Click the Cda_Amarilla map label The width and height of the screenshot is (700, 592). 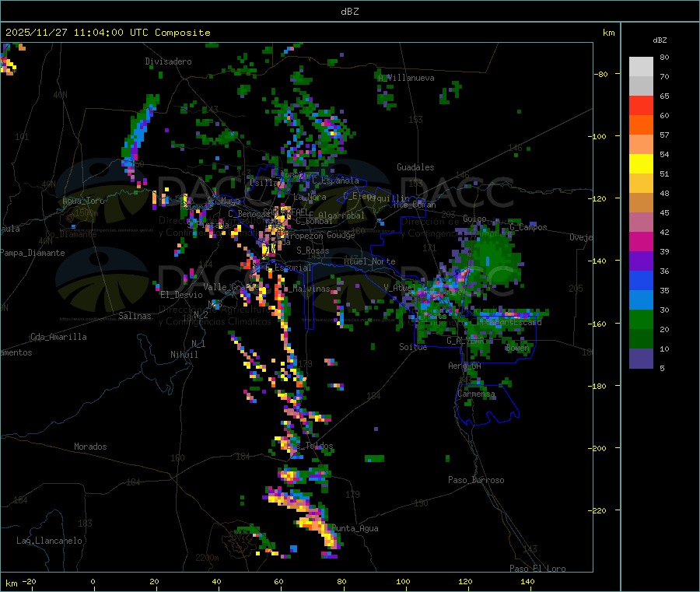[x=58, y=337]
